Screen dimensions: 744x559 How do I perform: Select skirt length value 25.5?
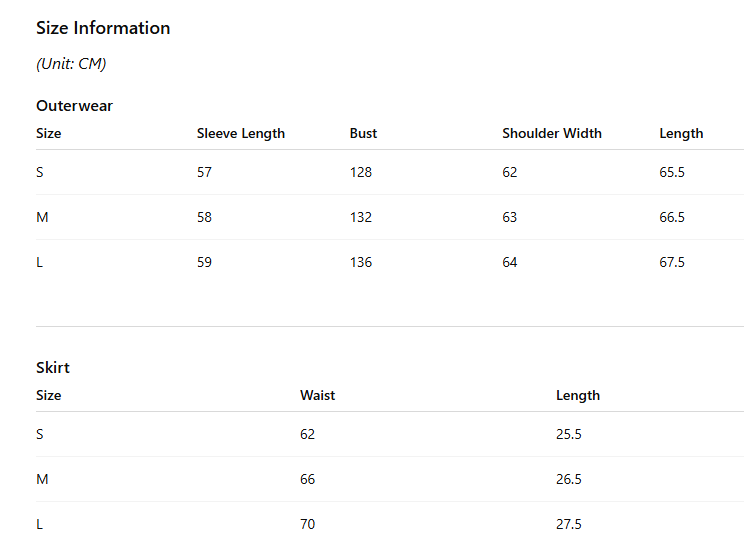(568, 434)
